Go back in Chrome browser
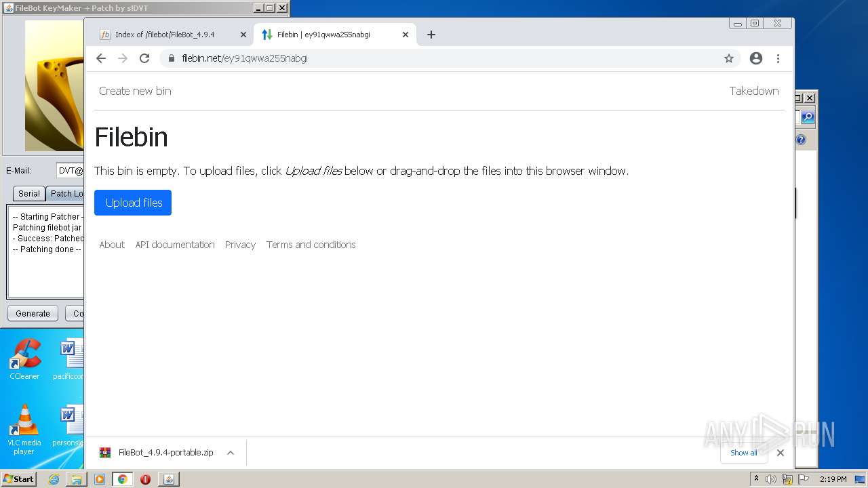 click(101, 58)
